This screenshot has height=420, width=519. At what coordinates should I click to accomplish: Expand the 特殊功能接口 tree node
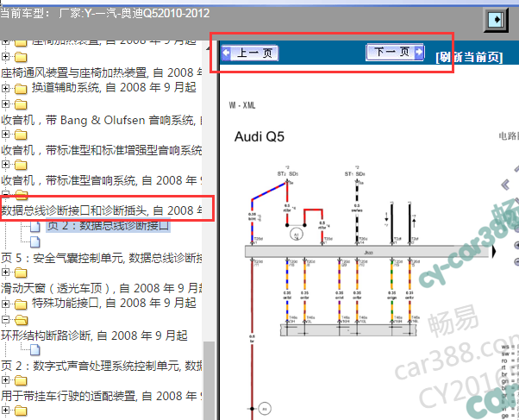pyautogui.click(x=5, y=304)
